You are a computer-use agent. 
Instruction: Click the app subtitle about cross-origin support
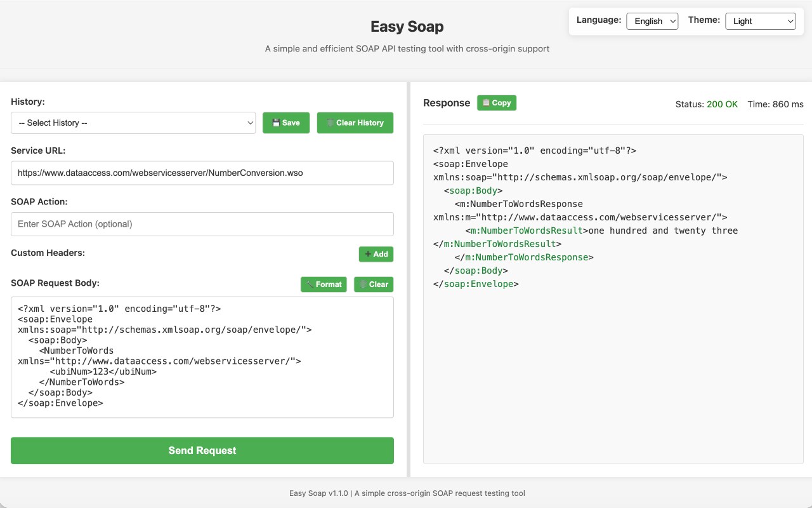point(407,49)
